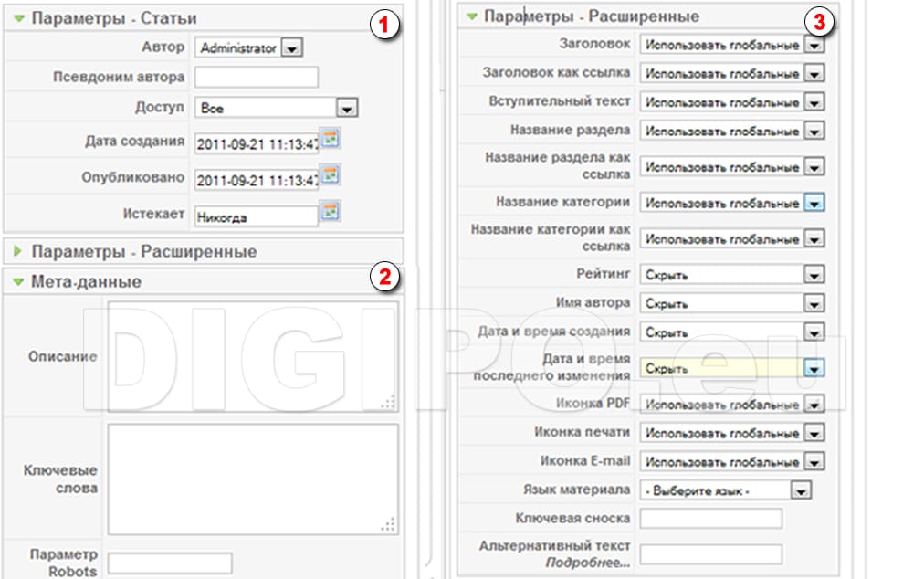The image size is (924, 579).
Task: Open calendar picker for Дата создания
Action: point(331,139)
